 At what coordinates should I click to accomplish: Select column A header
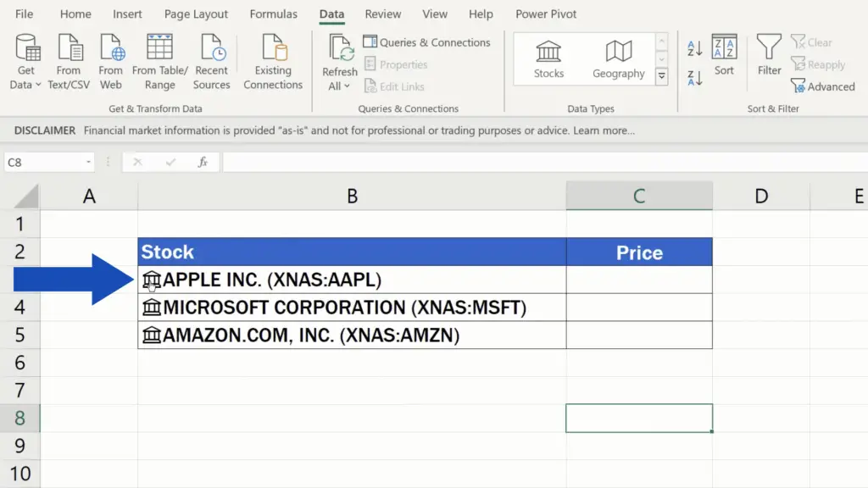tap(89, 196)
